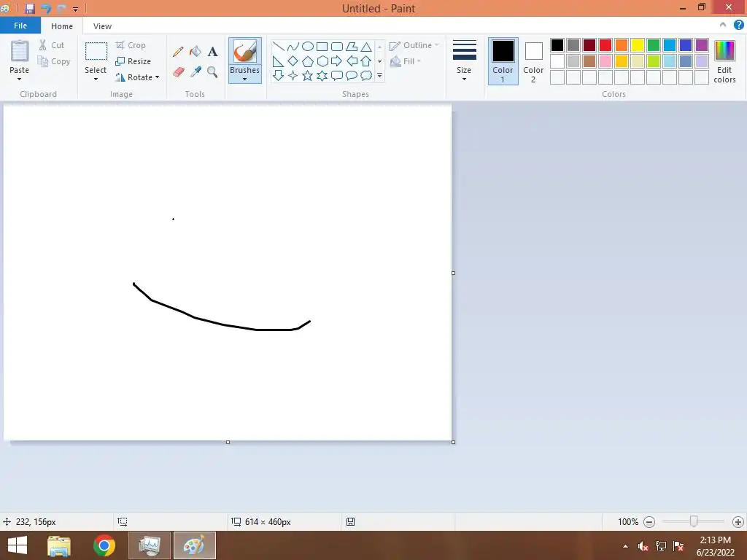Switch to the View tab
Screen dimensions: 747x560
coord(102,26)
